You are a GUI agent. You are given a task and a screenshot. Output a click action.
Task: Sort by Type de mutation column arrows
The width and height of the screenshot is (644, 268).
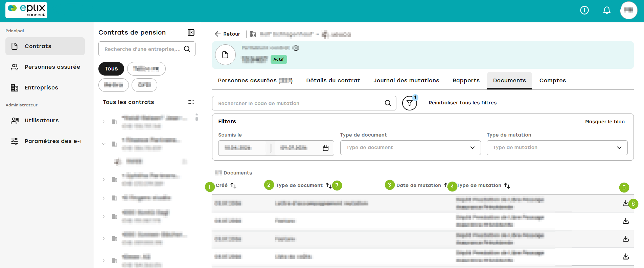507,185
